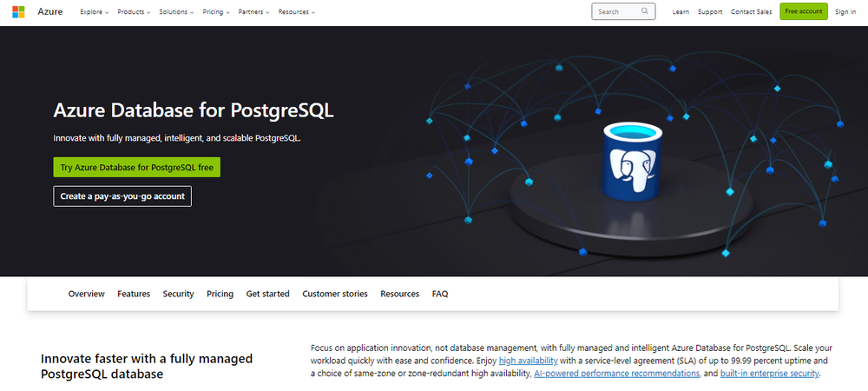Click the search magnifier icon

tap(645, 11)
